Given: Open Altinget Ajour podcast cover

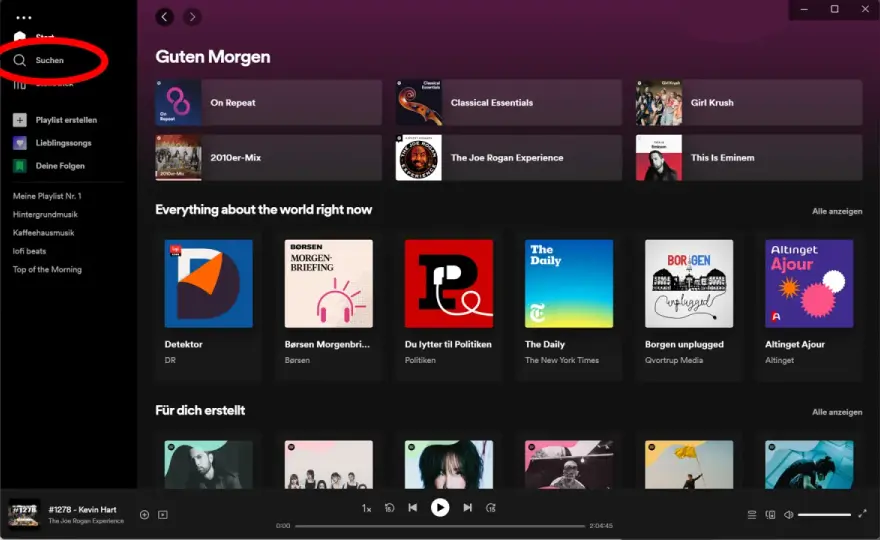Looking at the screenshot, I should (809, 283).
